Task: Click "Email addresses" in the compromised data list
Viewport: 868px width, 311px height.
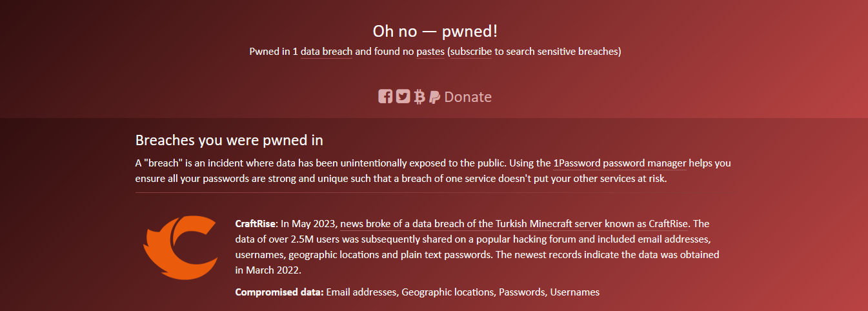Action: (x=361, y=292)
